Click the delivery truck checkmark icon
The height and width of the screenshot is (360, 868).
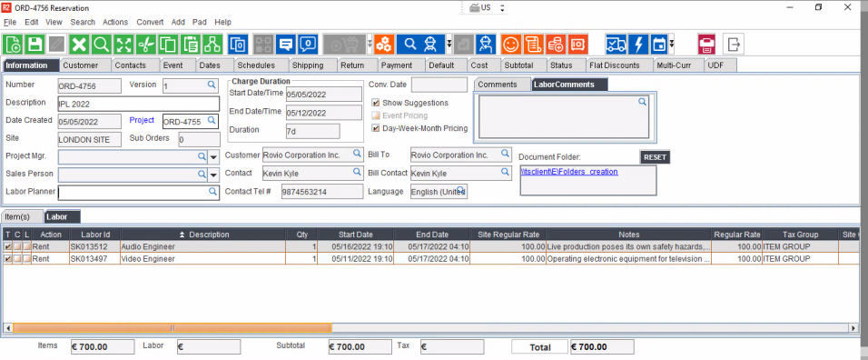(x=616, y=45)
